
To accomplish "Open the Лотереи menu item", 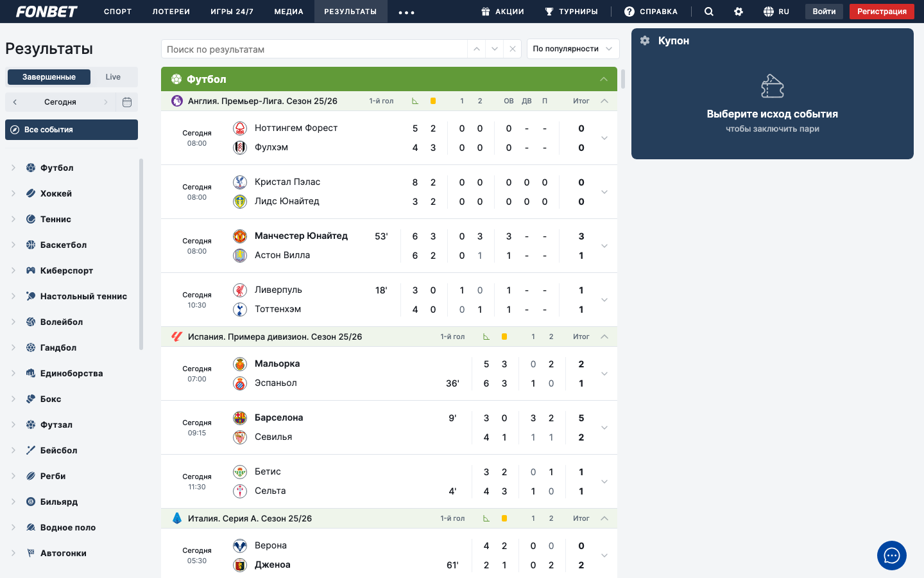I will coord(171,12).
